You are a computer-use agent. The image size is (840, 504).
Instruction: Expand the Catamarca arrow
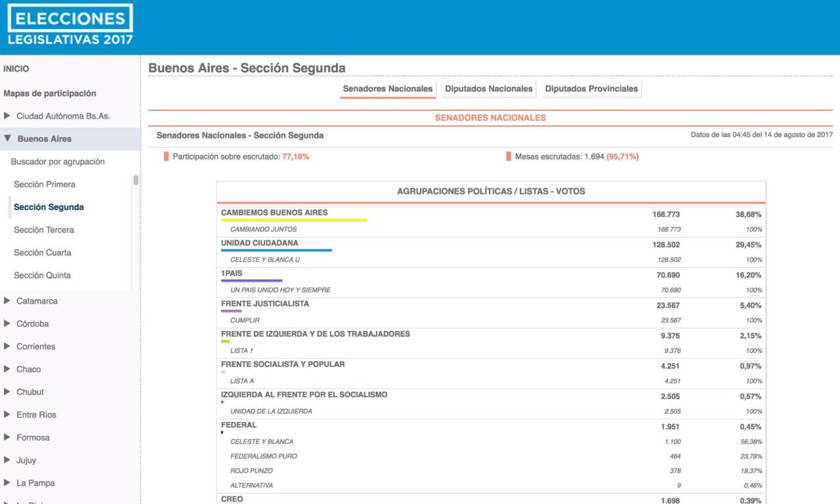(7, 301)
